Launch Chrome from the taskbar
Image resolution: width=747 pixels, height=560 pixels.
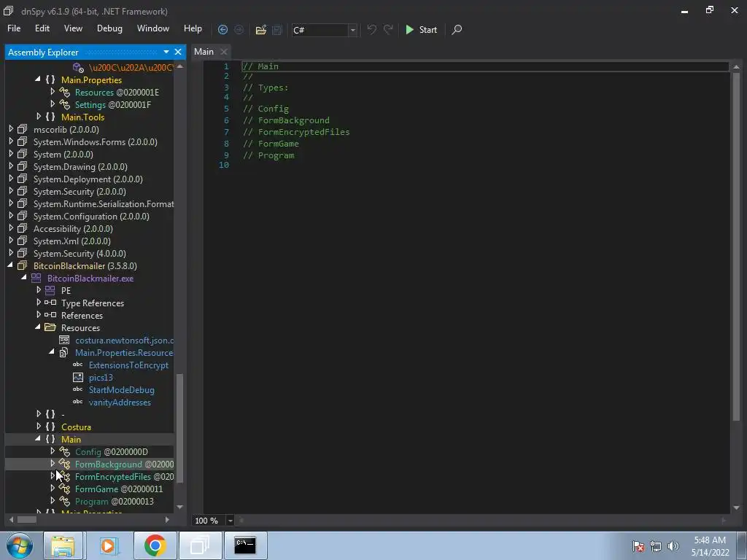point(155,545)
